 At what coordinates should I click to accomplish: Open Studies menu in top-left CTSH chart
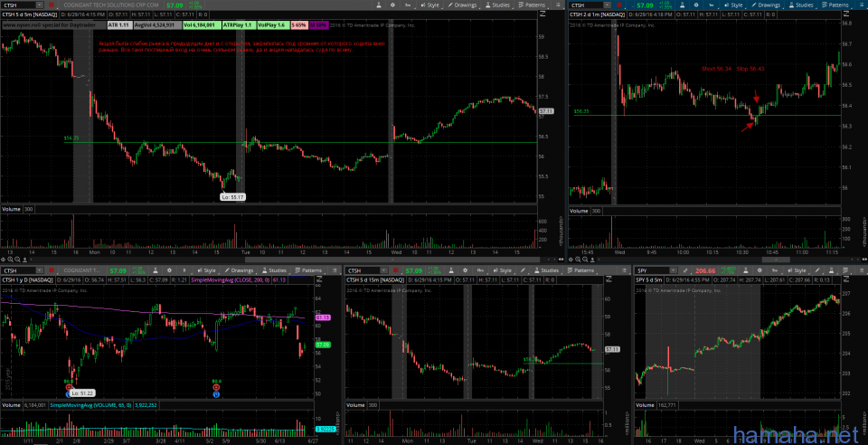point(497,5)
